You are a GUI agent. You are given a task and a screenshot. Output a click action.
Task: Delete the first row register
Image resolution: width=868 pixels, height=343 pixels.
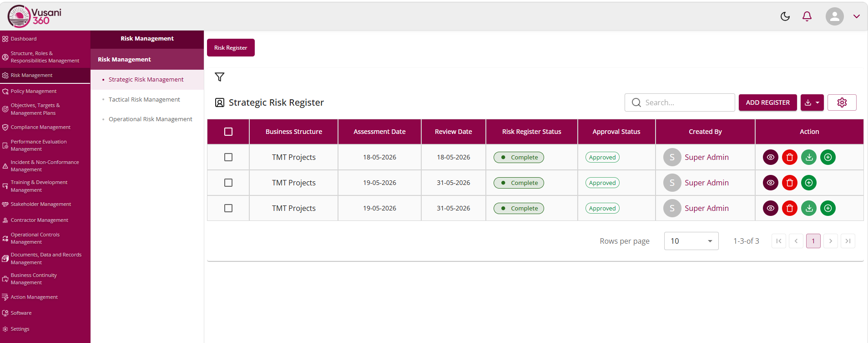point(790,157)
